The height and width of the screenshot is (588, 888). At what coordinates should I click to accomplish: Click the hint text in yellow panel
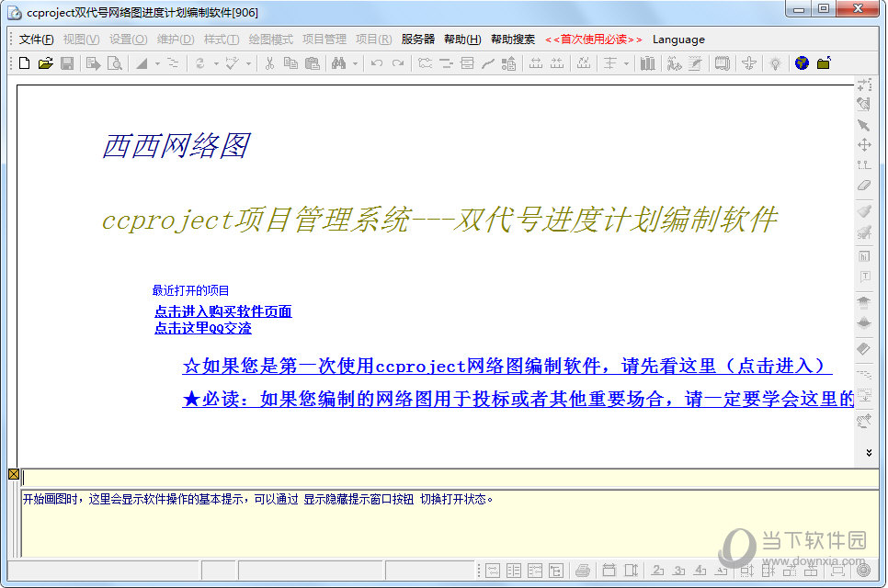[x=258, y=499]
